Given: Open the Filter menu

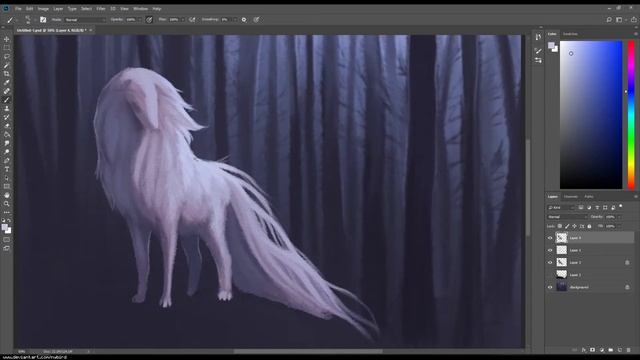Looking at the screenshot, I should coord(101,9).
